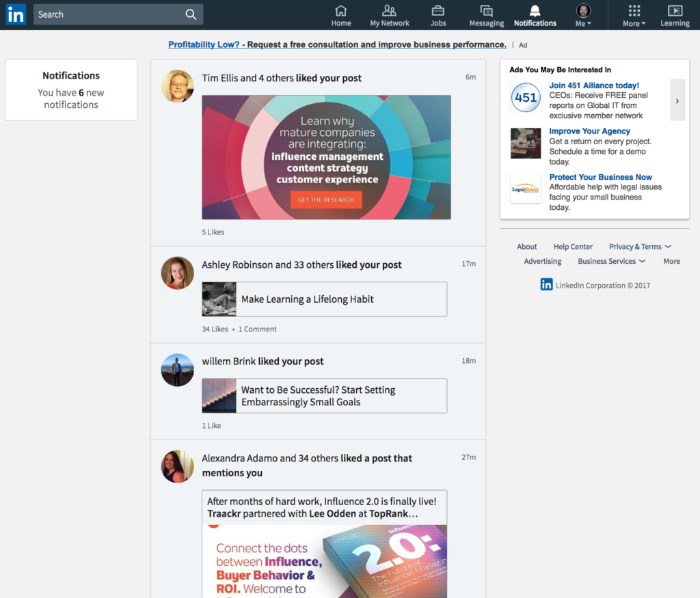Image resolution: width=700 pixels, height=598 pixels.
Task: Click the 1 Comment count
Action: click(257, 329)
